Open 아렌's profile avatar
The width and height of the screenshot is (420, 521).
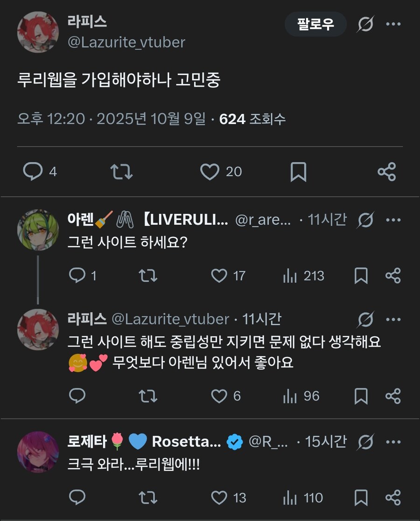click(38, 229)
